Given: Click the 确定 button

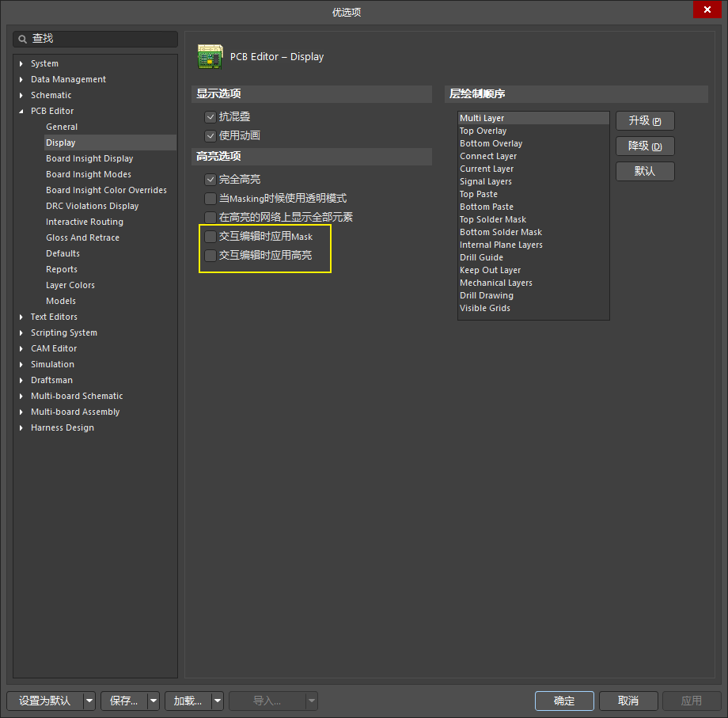Looking at the screenshot, I should click(x=564, y=701).
